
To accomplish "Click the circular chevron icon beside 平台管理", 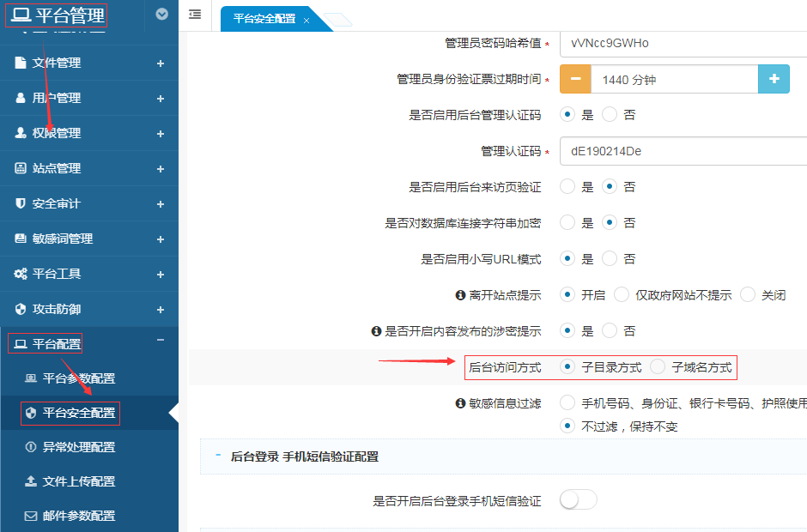I will 162,15.
